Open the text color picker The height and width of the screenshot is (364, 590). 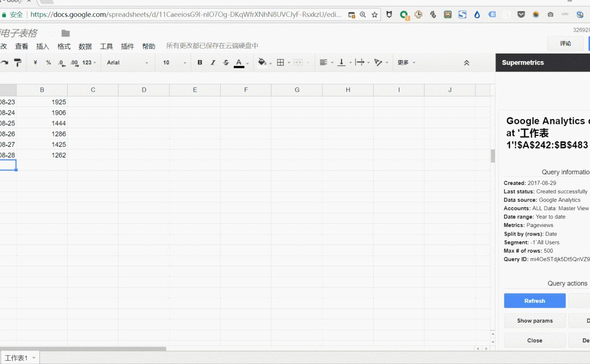point(239,63)
